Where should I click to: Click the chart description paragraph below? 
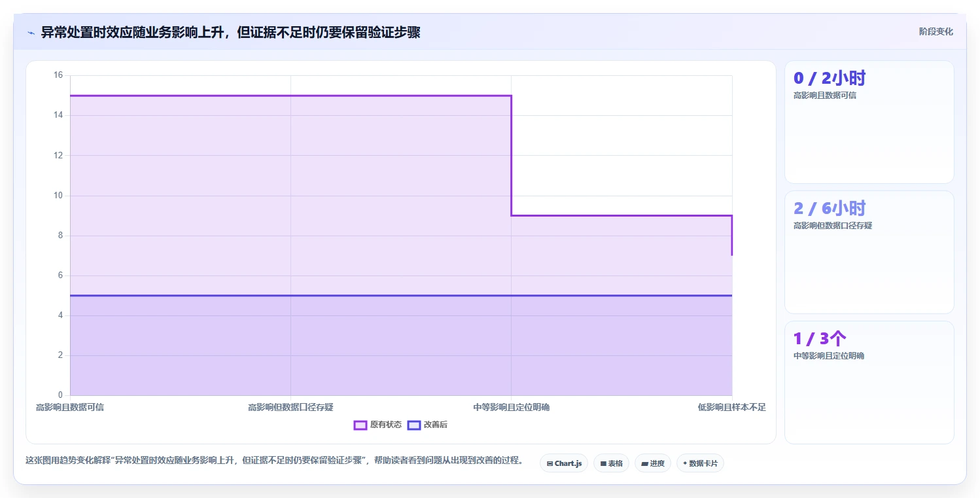coord(274,461)
